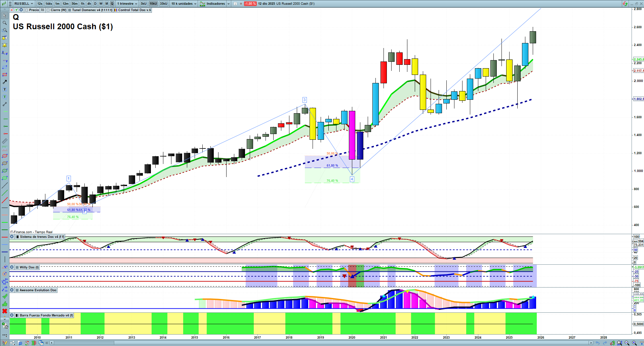This screenshot has width=644, height=346.
Task: Toggle the grey recording dot indicator
Action: click(241, 4)
